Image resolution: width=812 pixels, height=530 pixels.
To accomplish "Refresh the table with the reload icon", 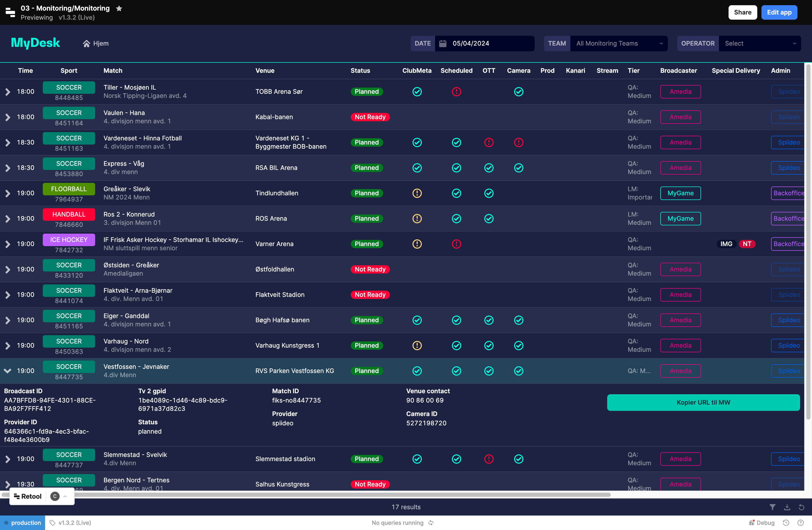I will [801, 507].
